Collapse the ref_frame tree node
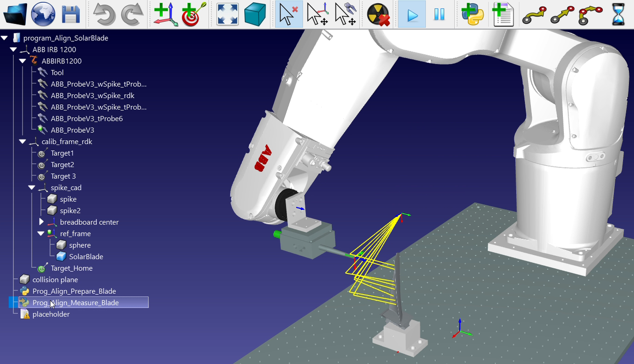 coord(41,233)
